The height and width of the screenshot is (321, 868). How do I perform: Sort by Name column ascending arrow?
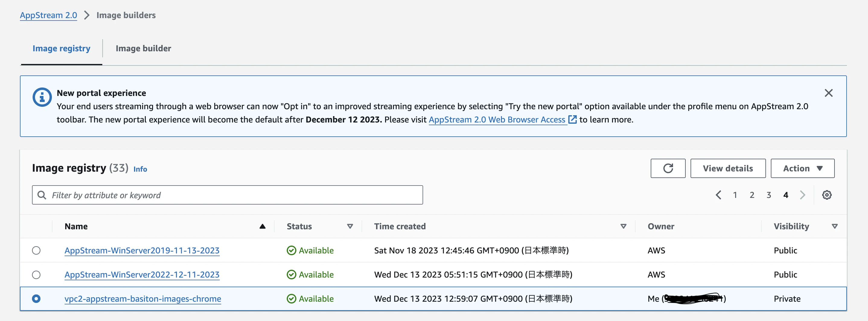click(262, 226)
